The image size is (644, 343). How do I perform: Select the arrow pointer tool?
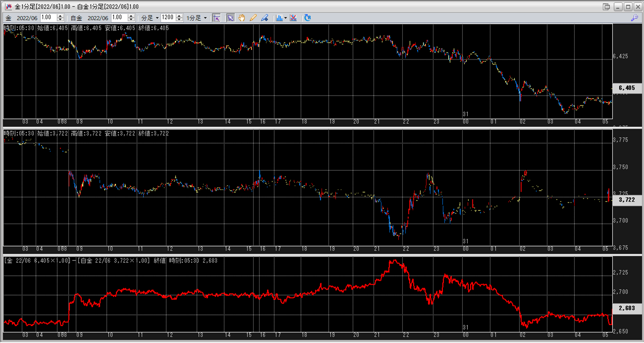pyautogui.click(x=230, y=17)
